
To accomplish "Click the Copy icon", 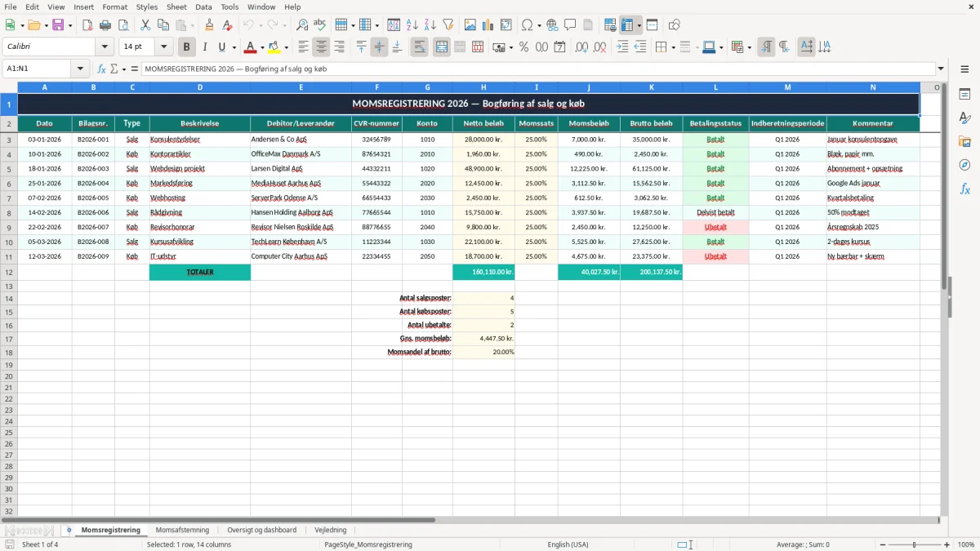I will [x=163, y=25].
